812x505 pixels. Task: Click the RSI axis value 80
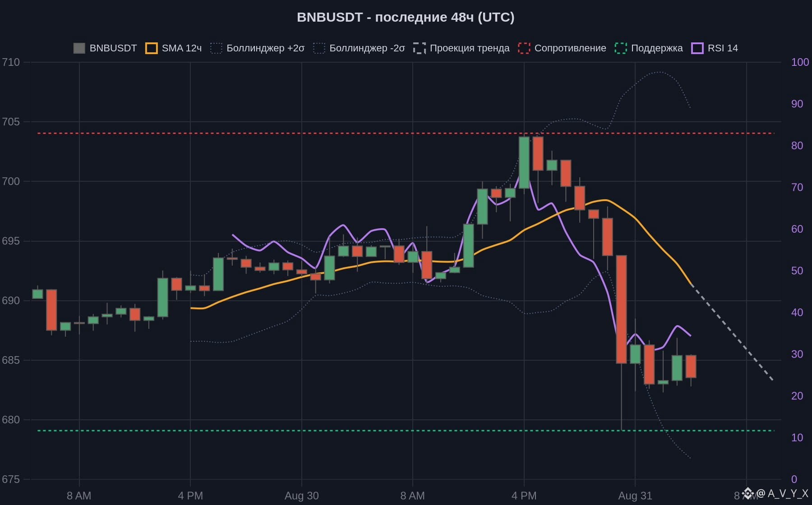coord(797,146)
